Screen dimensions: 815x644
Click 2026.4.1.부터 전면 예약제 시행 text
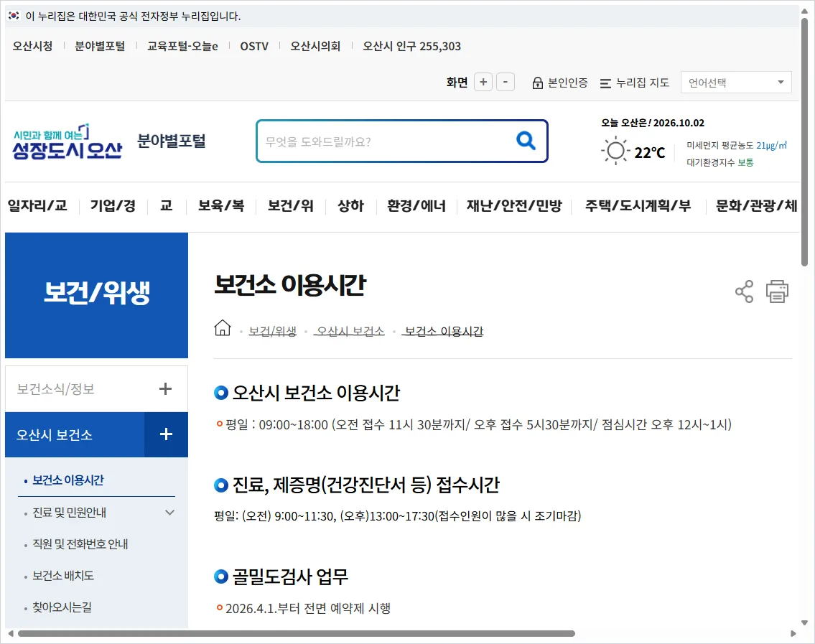[308, 608]
